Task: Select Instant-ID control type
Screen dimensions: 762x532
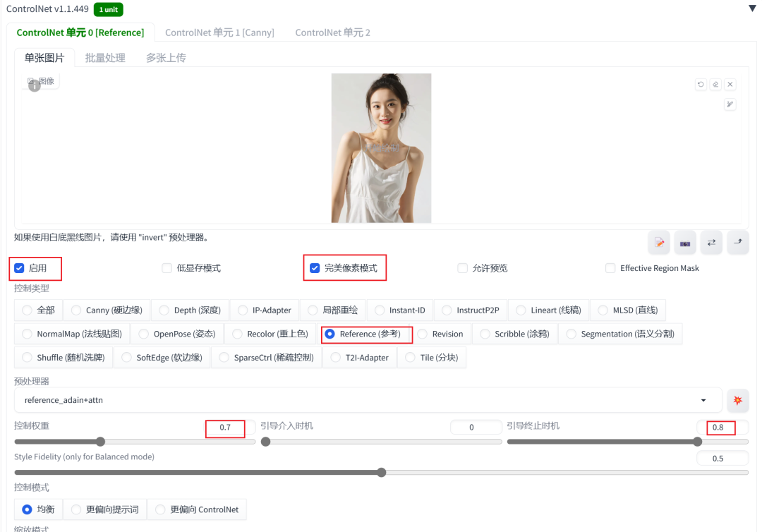Action: [400, 310]
